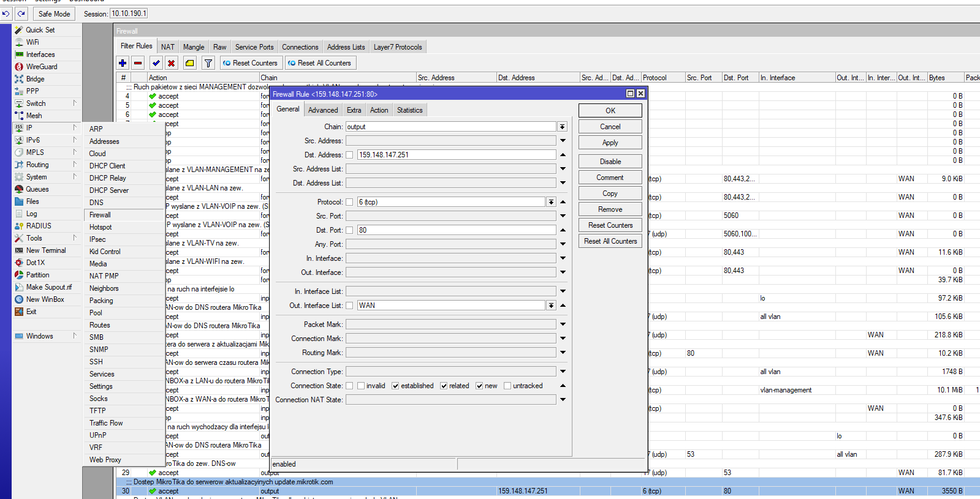Viewport: 980px width, 499px height.
Task: Collapse the Dst. Address field
Action: pyautogui.click(x=563, y=155)
